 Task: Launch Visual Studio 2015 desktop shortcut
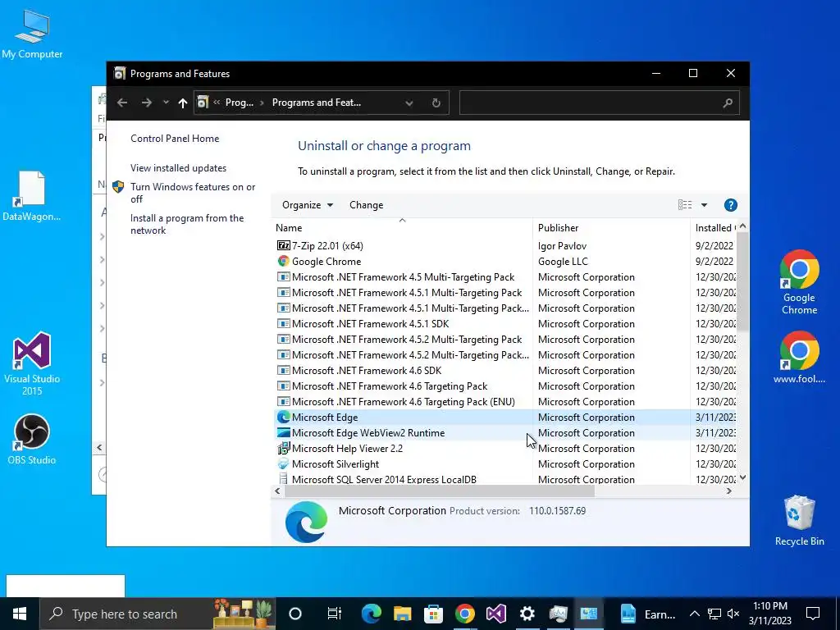coord(32,363)
